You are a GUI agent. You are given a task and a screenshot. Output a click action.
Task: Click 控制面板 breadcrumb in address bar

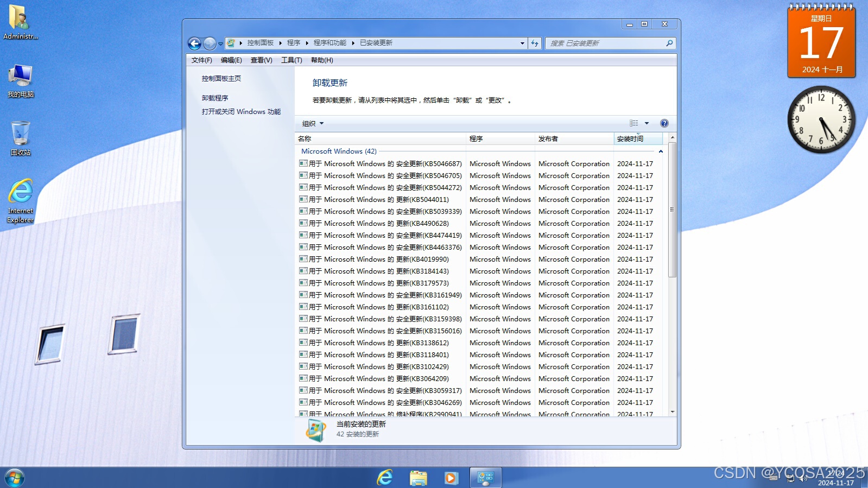pos(261,43)
